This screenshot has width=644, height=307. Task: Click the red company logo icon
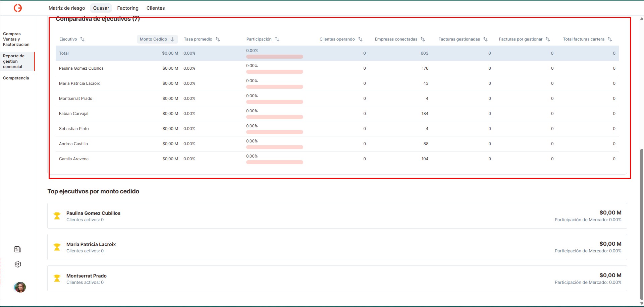tap(18, 8)
